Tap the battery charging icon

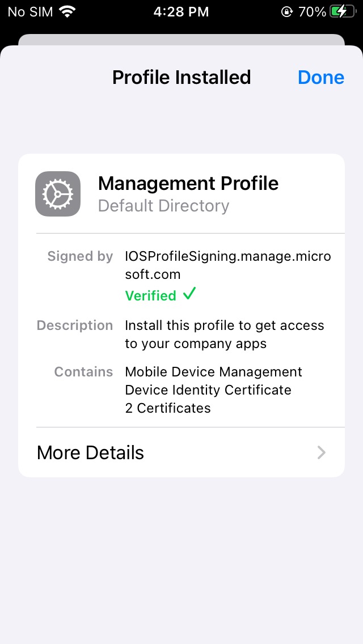click(343, 11)
